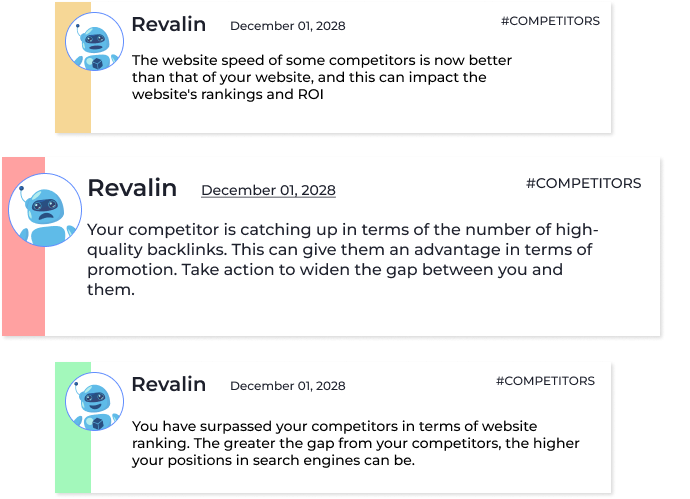Viewport: 690px width, 499px height.
Task: Click #COMPETITORS tag on backlinks card
Action: coord(584,183)
